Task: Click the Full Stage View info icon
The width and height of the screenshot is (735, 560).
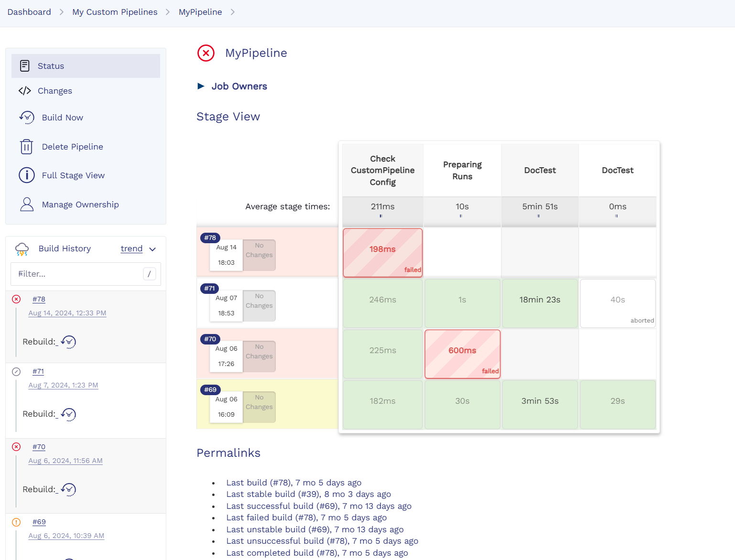Action: coord(27,175)
